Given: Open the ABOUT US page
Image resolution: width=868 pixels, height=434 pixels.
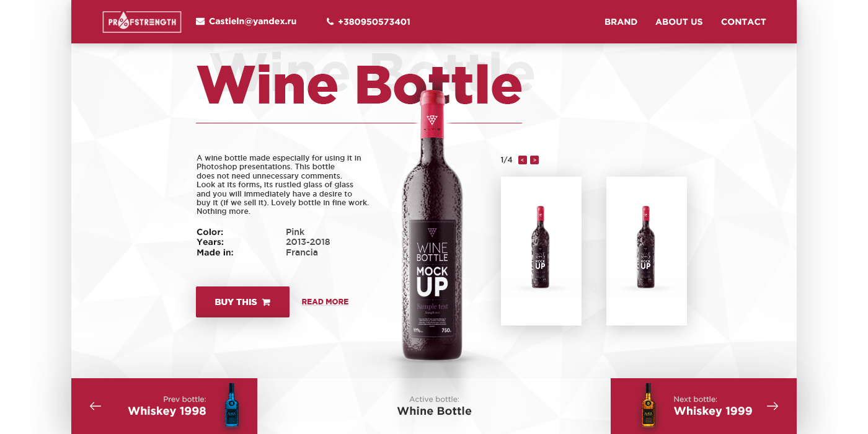Looking at the screenshot, I should 679,22.
